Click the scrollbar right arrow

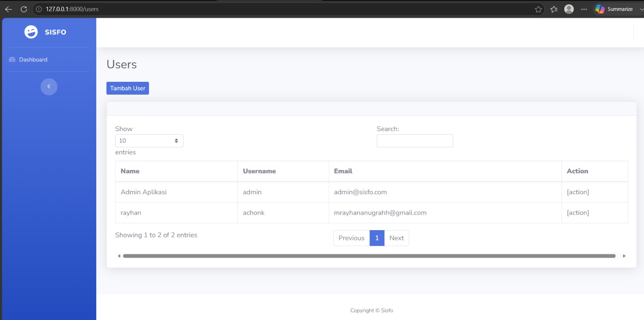pyautogui.click(x=624, y=256)
